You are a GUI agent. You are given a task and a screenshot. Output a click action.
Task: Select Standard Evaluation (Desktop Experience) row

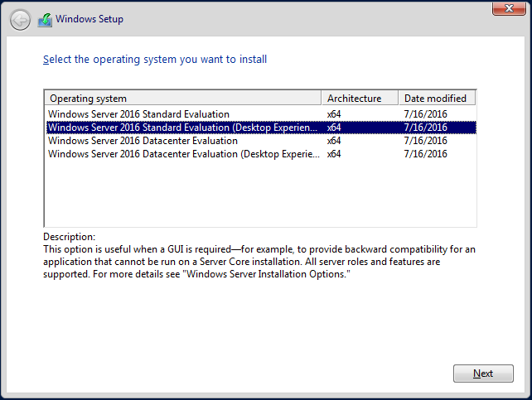click(x=260, y=128)
